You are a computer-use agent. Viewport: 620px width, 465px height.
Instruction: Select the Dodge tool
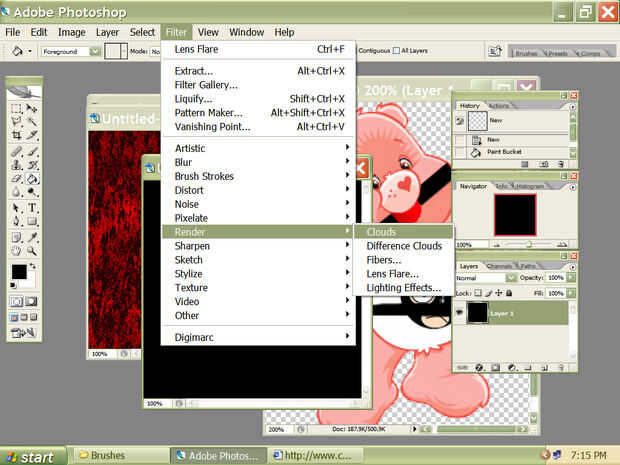[x=32, y=192]
